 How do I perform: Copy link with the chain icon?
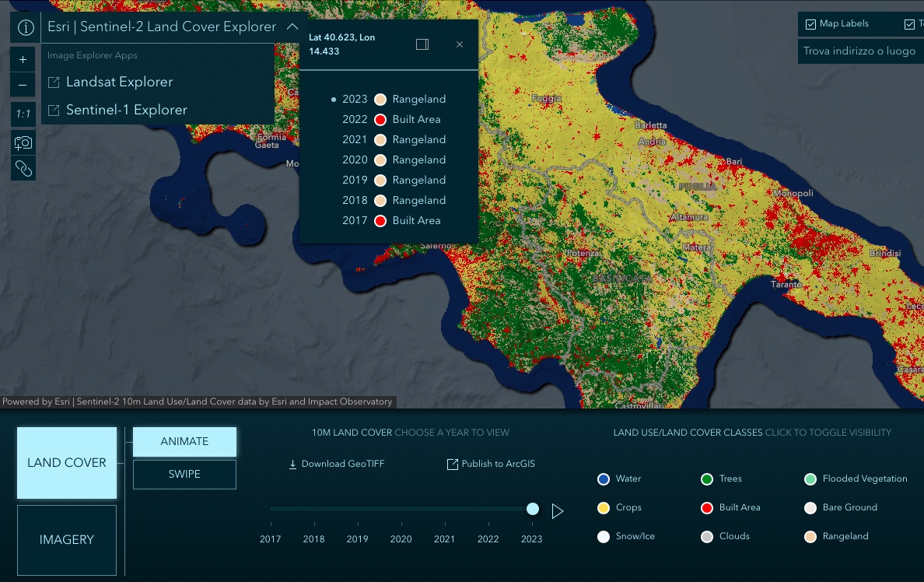pyautogui.click(x=23, y=169)
